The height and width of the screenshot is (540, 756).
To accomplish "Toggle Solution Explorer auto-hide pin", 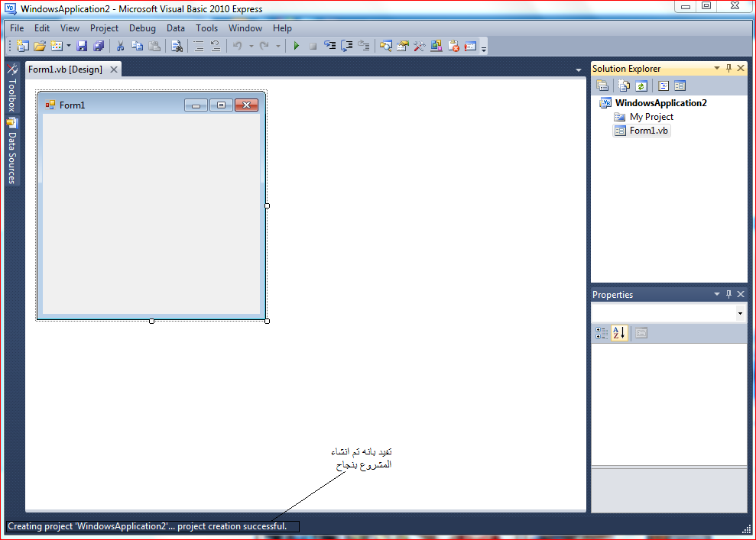I will tap(729, 68).
